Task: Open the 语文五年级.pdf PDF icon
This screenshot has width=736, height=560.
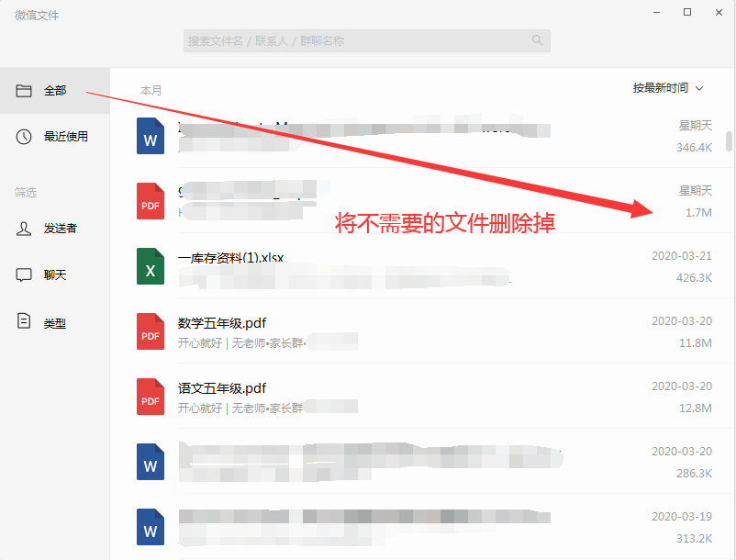Action: click(x=151, y=397)
